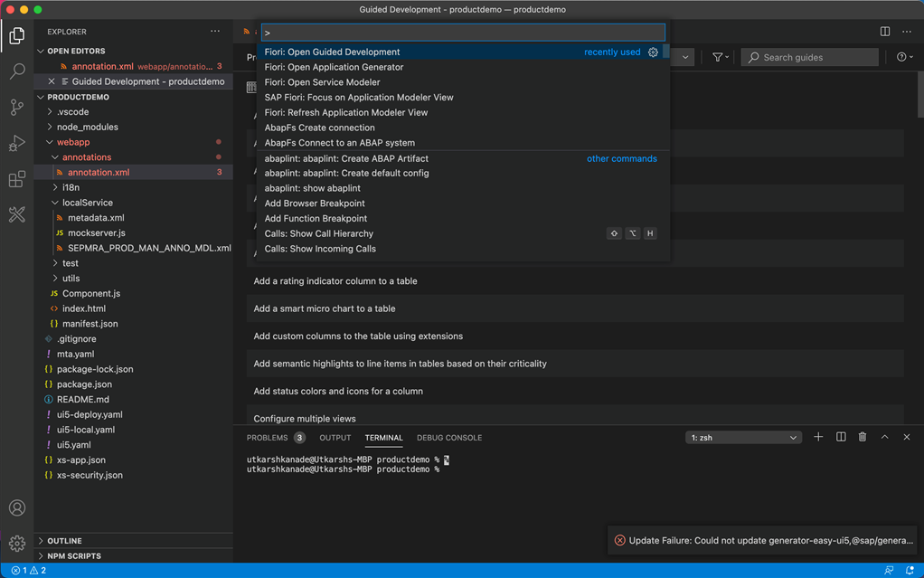Kill terminal with trash icon

(x=863, y=437)
